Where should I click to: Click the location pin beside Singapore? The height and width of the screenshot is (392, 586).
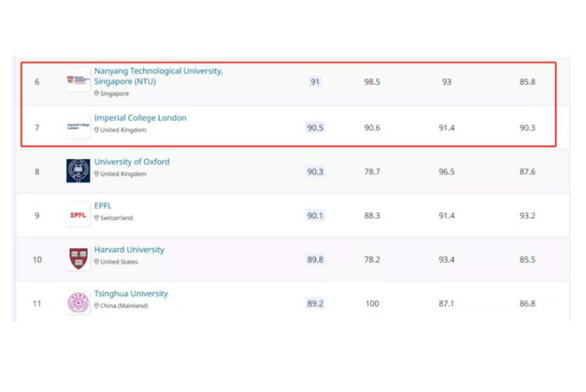[97, 93]
